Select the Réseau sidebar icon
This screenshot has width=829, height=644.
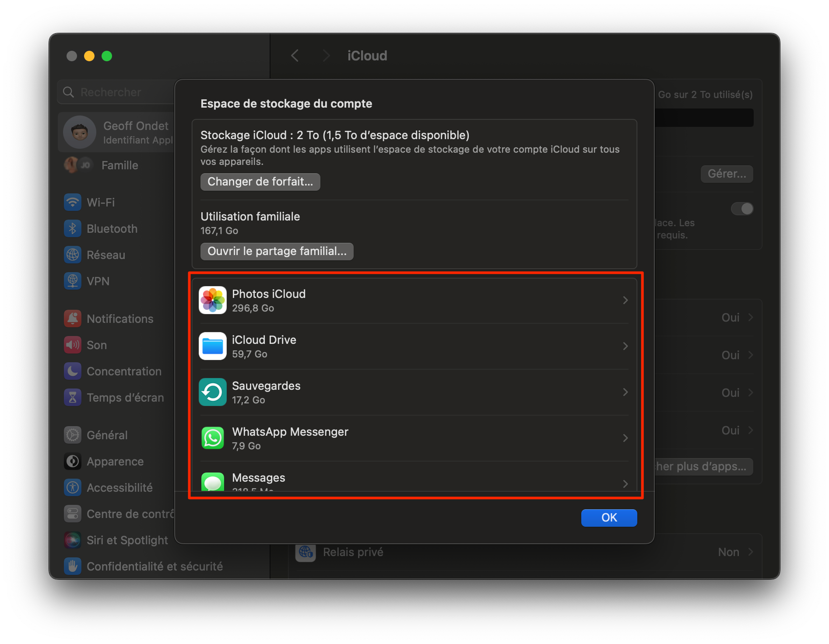click(73, 255)
